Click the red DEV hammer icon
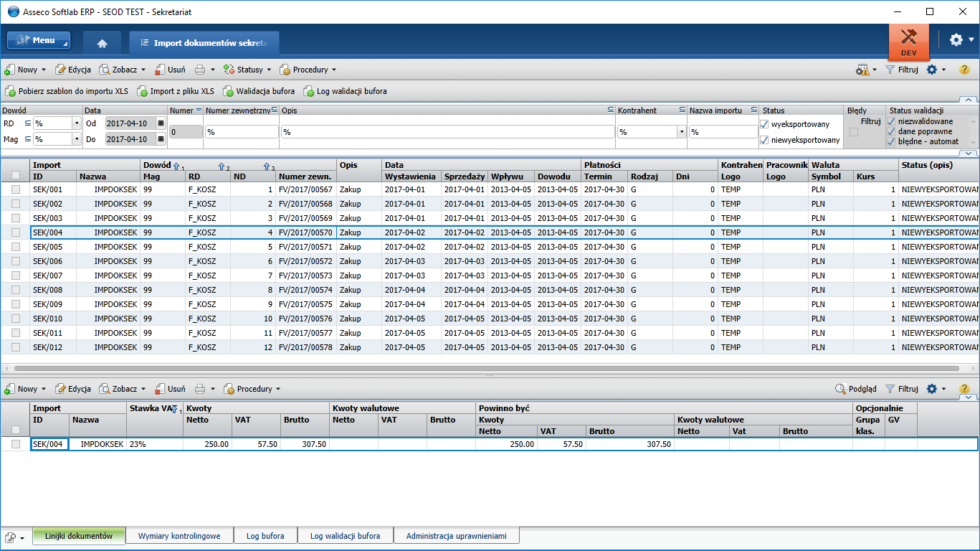Viewport: 980px width, 551px height. (x=908, y=41)
